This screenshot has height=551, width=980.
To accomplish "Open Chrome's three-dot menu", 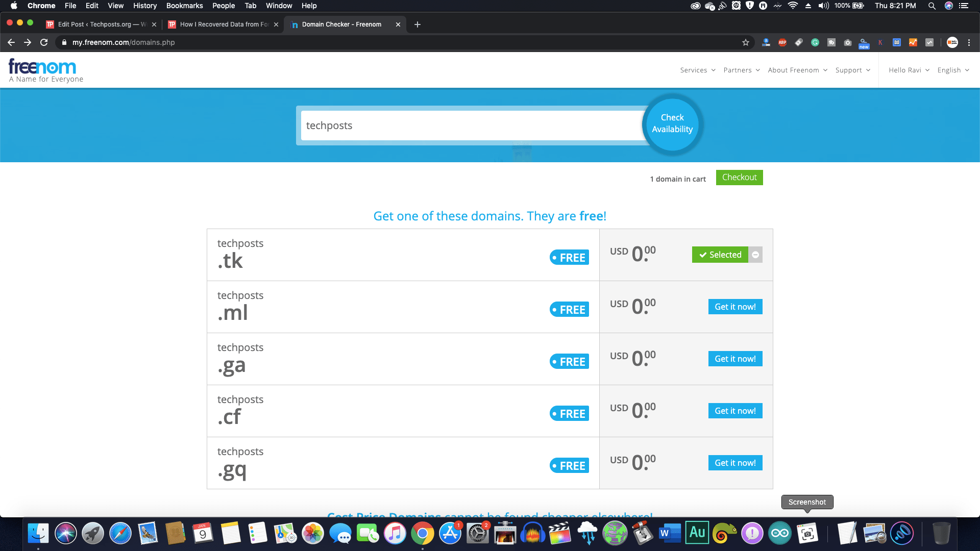I will point(969,42).
